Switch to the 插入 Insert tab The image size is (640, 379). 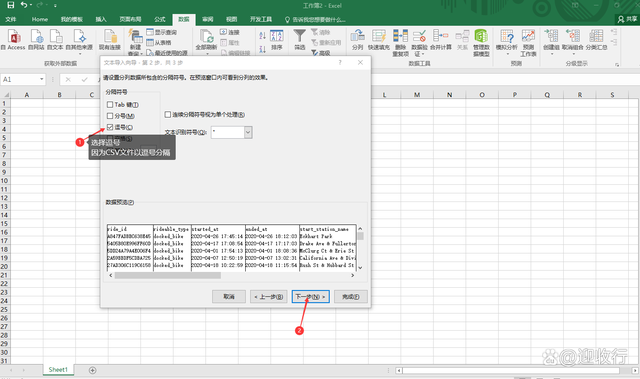[101, 19]
